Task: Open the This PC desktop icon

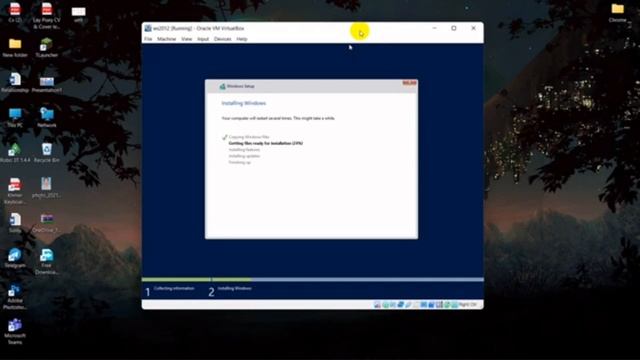Action: (x=15, y=118)
